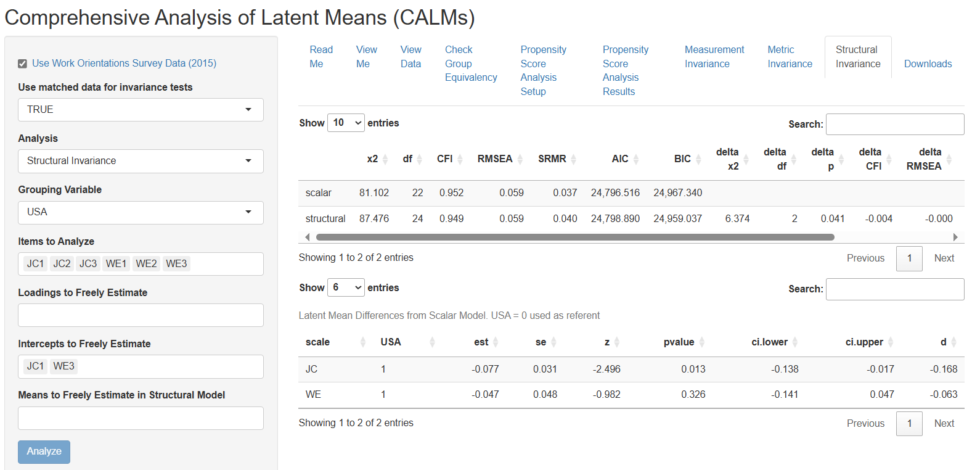Open the matched data TRUE dropdown
Screen dimensions: 980x470
point(141,110)
